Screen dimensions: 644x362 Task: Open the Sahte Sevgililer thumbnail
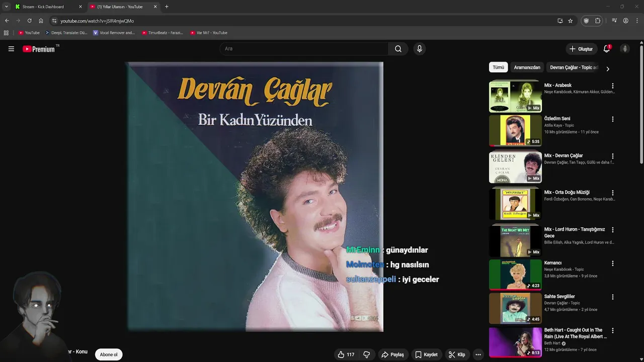tap(515, 308)
